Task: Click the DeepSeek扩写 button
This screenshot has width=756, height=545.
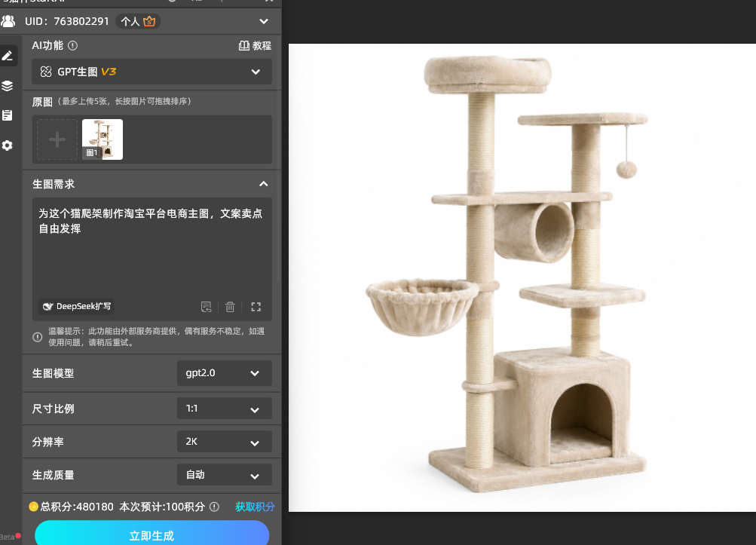Action: [x=77, y=306]
